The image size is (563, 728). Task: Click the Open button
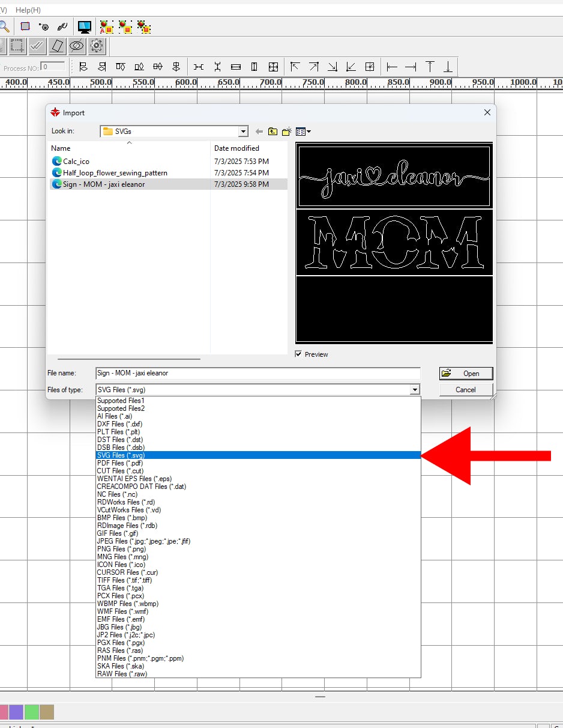[466, 373]
